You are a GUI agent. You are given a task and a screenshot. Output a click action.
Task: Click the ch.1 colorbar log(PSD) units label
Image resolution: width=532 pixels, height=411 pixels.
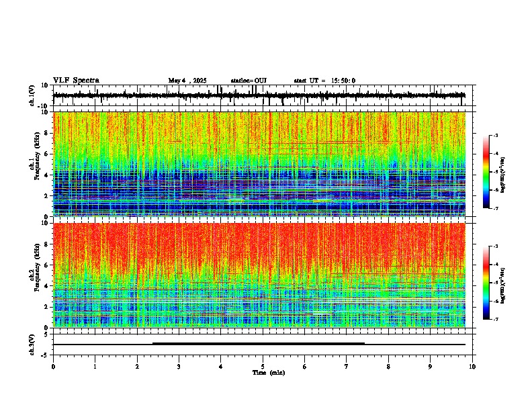pyautogui.click(x=503, y=175)
